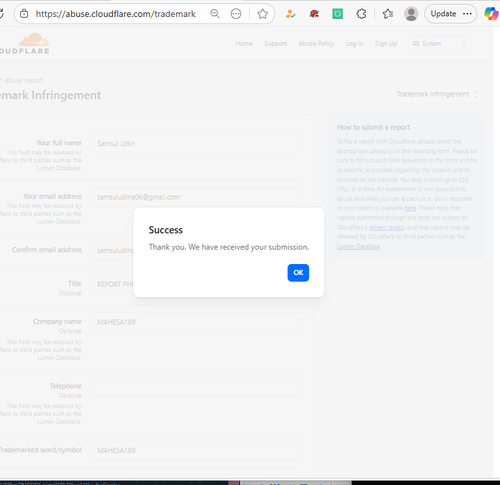The image size is (500, 485).
Task: Click 'Thank you. We have received your submission.' text
Action: [229, 247]
